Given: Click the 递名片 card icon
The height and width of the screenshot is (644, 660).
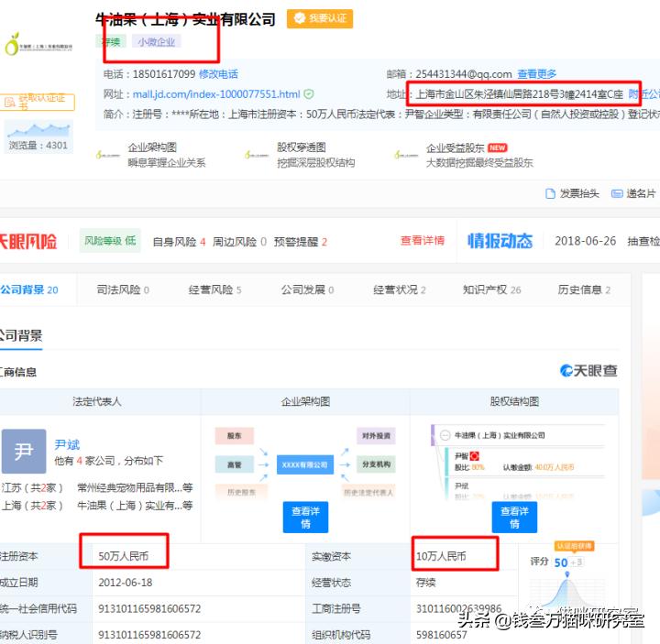Looking at the screenshot, I should click(x=617, y=193).
